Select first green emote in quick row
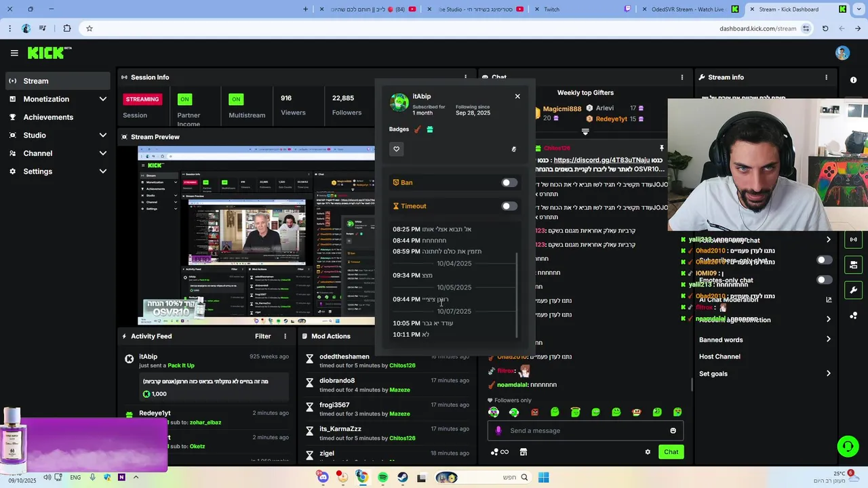 tap(494, 412)
